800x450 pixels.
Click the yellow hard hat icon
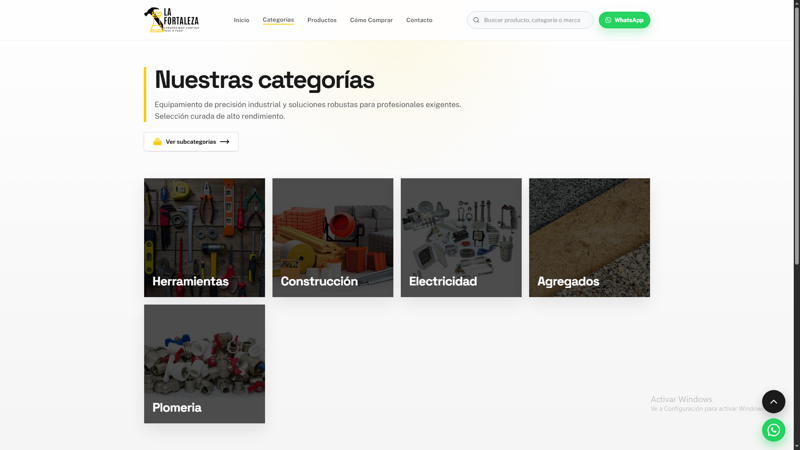coord(157,142)
